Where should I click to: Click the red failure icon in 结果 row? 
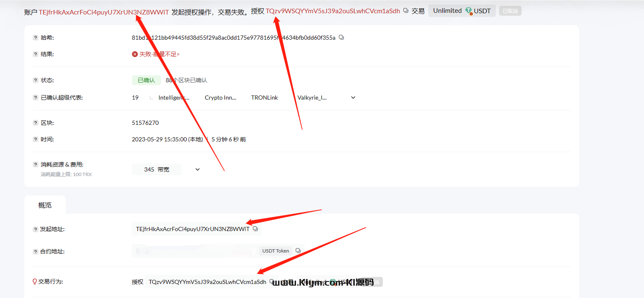pos(135,54)
